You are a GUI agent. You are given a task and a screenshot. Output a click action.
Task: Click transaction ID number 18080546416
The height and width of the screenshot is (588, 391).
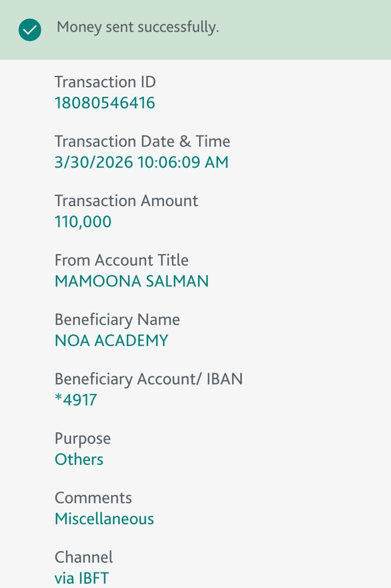click(105, 103)
